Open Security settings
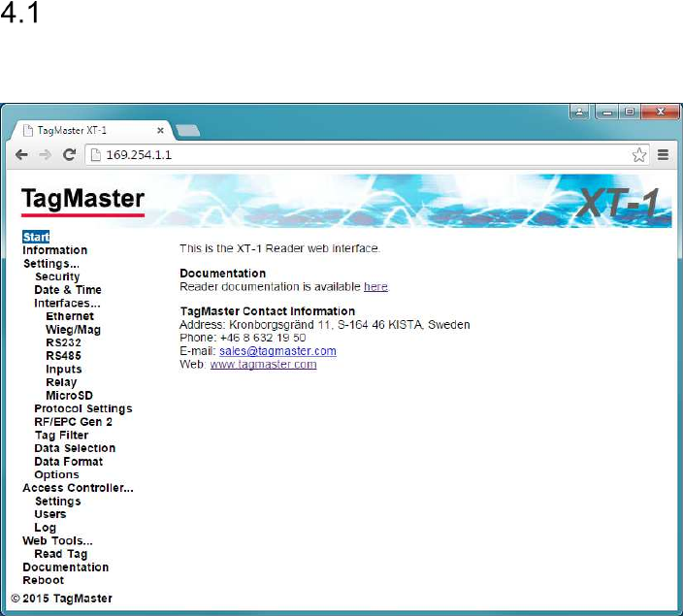This screenshot has height=616, width=683. click(57, 276)
